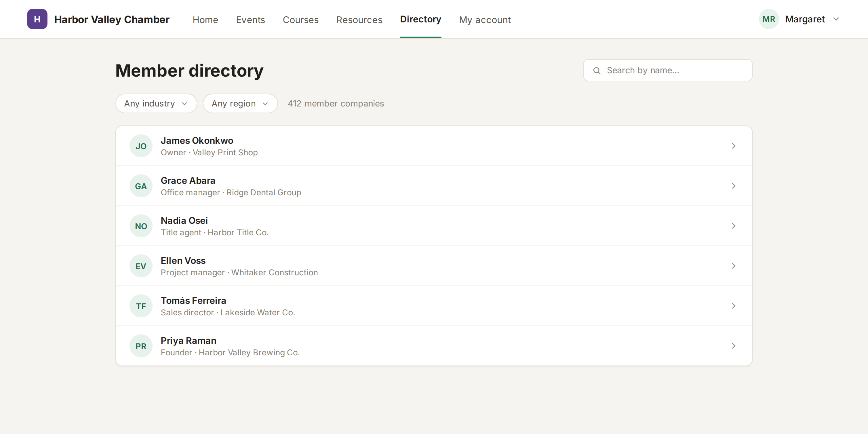Open Priya Raman's row chevron arrow
The image size is (868, 434).
click(734, 346)
